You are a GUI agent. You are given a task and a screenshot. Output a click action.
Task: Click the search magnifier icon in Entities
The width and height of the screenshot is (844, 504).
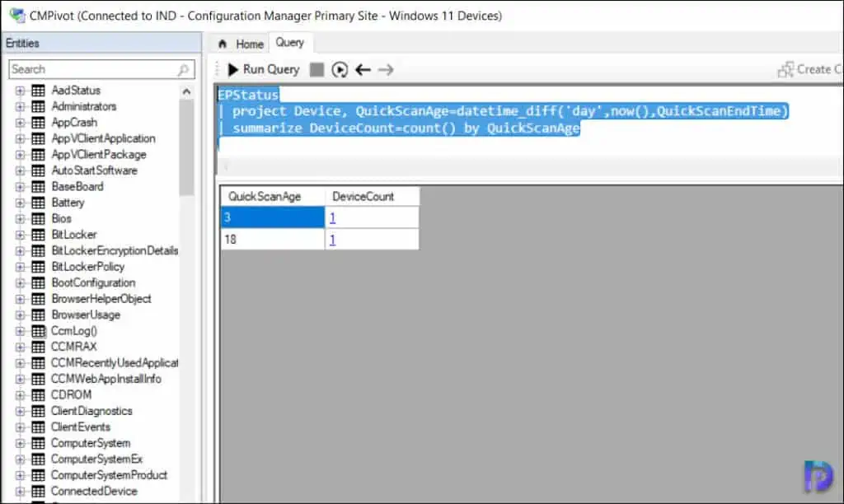[x=183, y=69]
